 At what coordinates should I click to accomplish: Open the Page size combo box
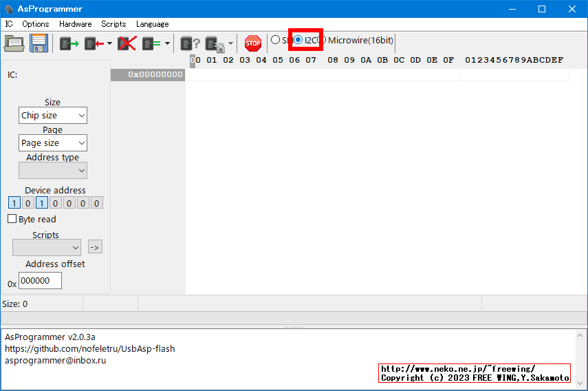pyautogui.click(x=53, y=143)
